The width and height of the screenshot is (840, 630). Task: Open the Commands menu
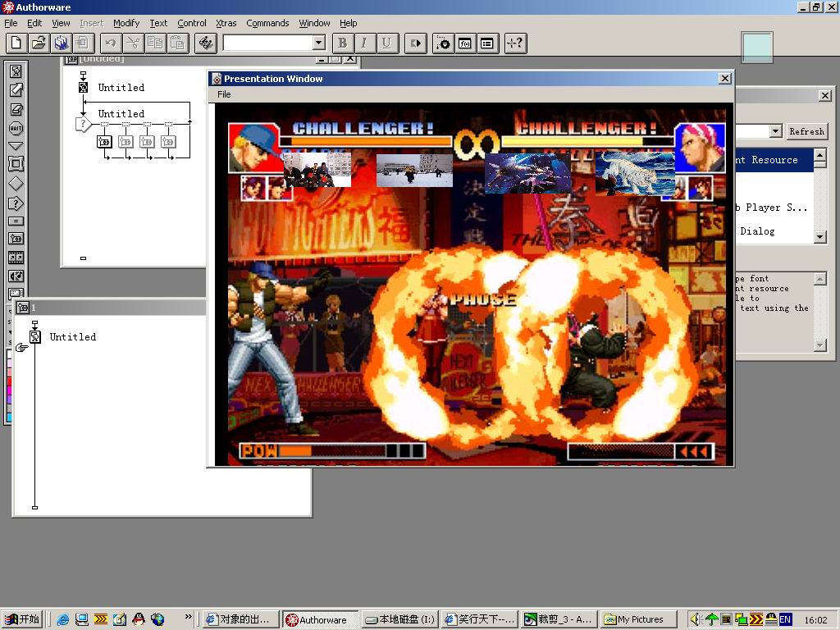tap(267, 23)
